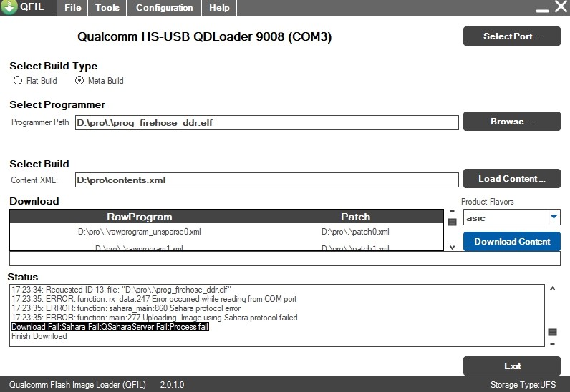Click the Load Content button
The height and width of the screenshot is (392, 570).
coord(511,179)
